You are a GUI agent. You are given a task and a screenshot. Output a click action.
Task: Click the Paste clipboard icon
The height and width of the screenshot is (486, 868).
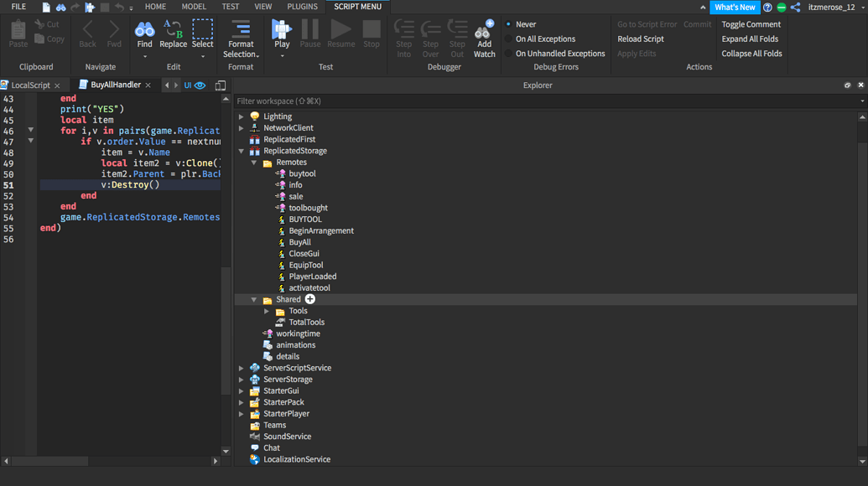[18, 30]
